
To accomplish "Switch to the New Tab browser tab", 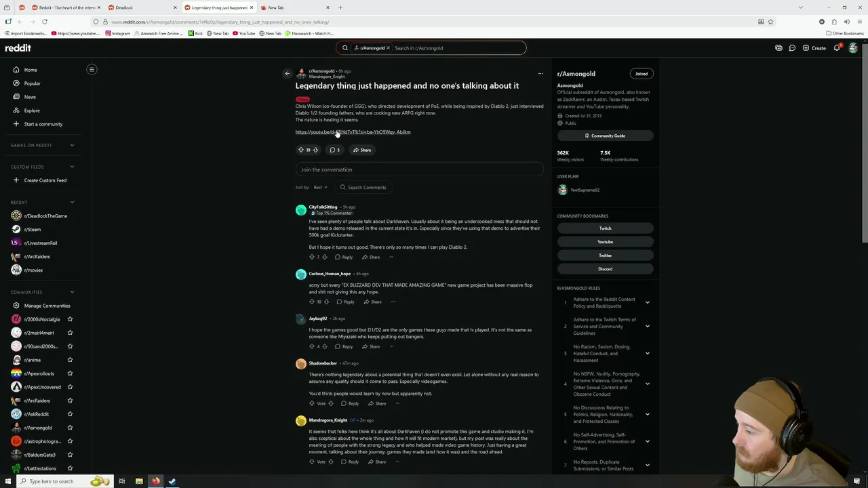I will (x=295, y=7).
